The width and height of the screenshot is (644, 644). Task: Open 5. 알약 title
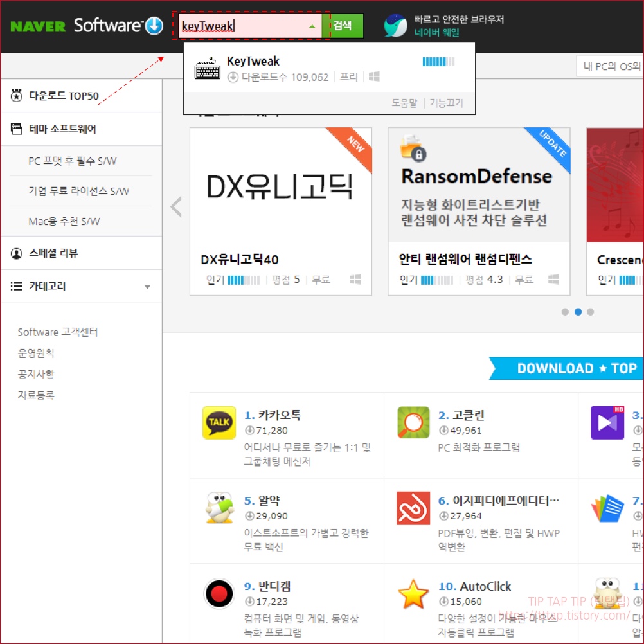(x=262, y=501)
